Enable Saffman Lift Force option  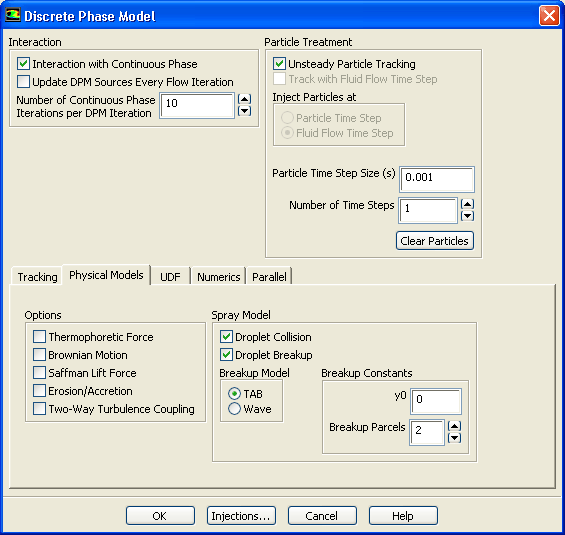point(39,373)
